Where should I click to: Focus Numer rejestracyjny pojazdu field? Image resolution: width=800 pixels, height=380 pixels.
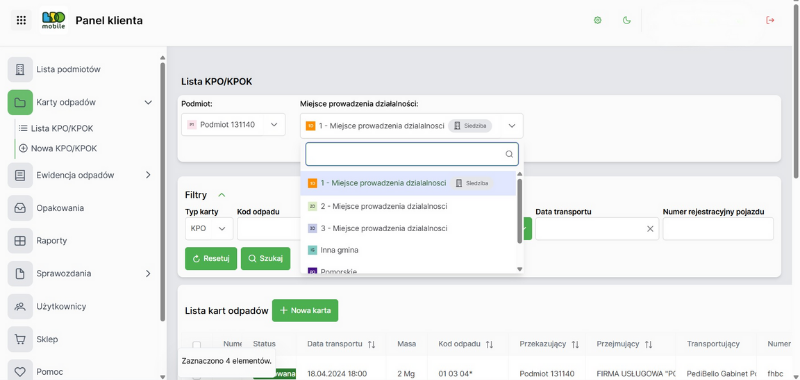pos(718,229)
